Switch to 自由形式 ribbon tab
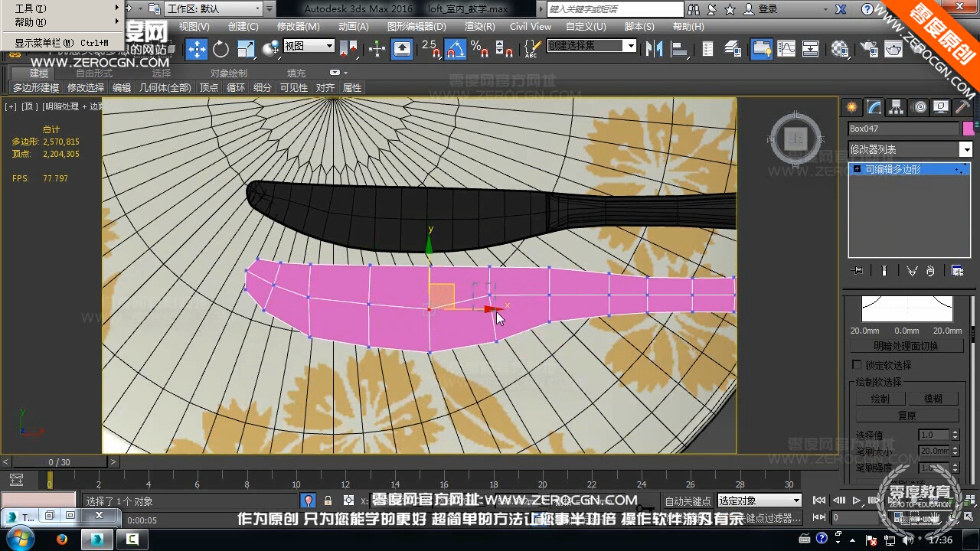The image size is (980, 551). click(x=94, y=73)
